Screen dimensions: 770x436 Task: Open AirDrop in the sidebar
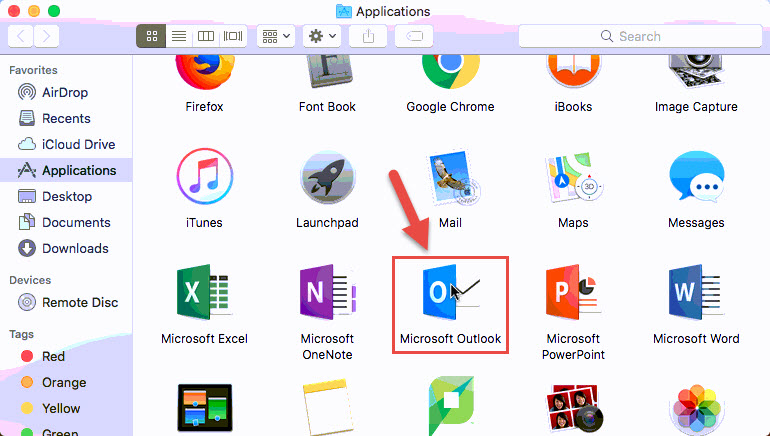click(66, 92)
